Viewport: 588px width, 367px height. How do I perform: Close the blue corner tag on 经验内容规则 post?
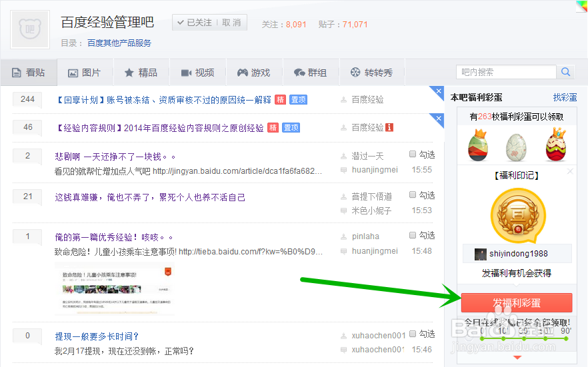click(439, 119)
